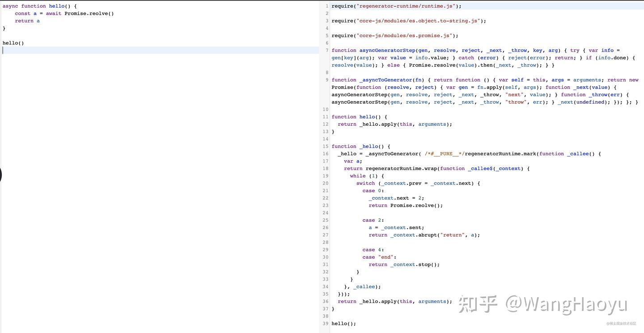Click 'var a;' on output line 17
This screenshot has width=644, height=333.
click(353, 161)
